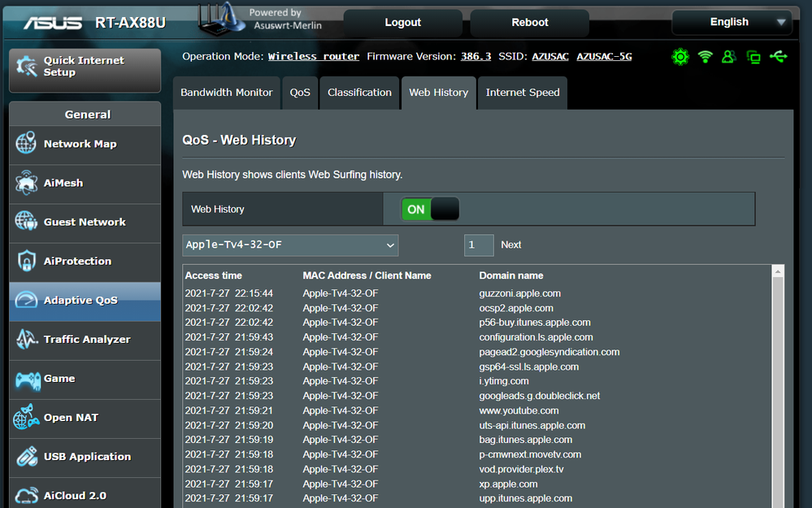Click the Wireless router operation mode link

[x=313, y=56]
